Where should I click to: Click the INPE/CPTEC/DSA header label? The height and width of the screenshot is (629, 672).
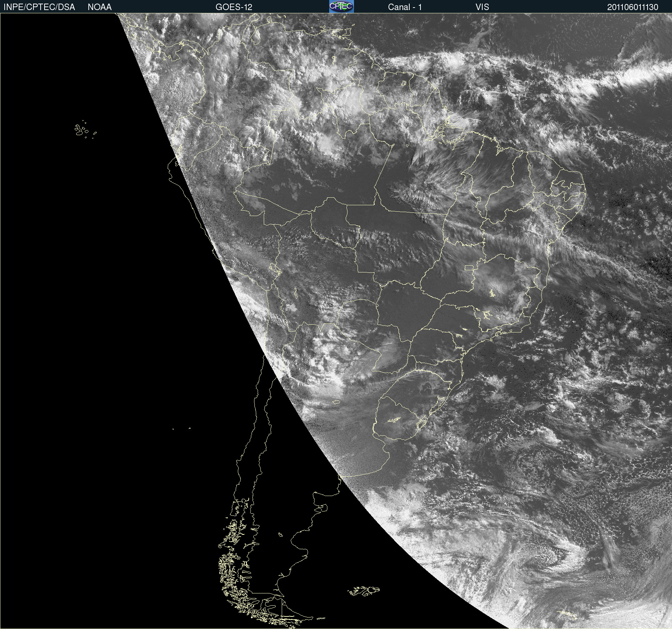tap(39, 7)
